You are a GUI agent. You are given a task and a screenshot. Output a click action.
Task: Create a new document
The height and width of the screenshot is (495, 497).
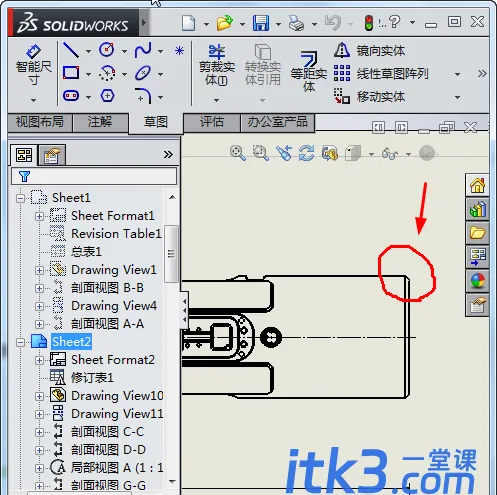[x=189, y=23]
